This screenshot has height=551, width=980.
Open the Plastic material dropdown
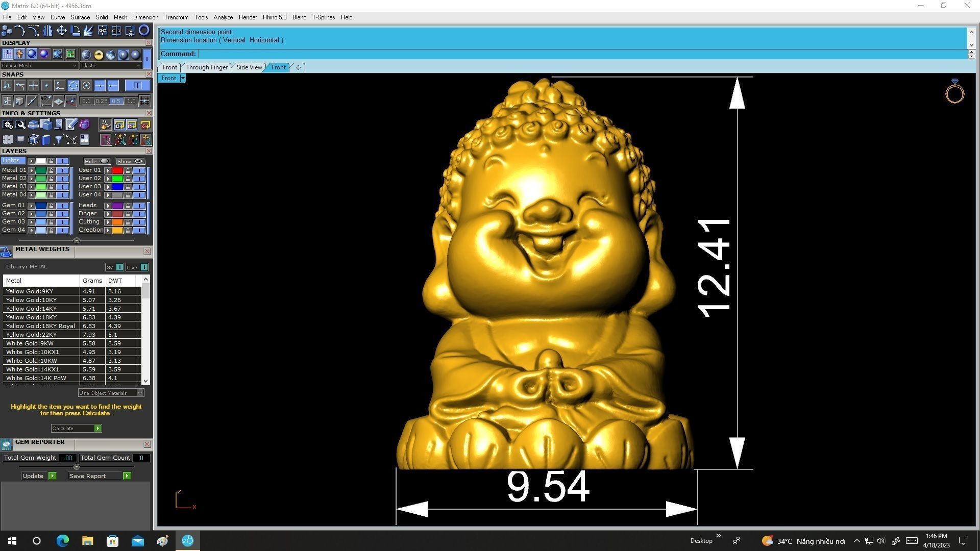click(x=110, y=66)
